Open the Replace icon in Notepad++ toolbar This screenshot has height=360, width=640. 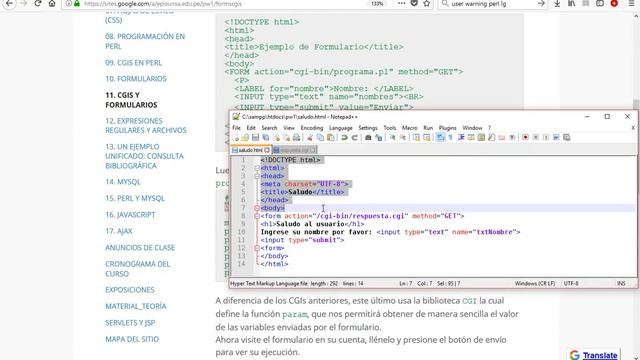point(379,138)
